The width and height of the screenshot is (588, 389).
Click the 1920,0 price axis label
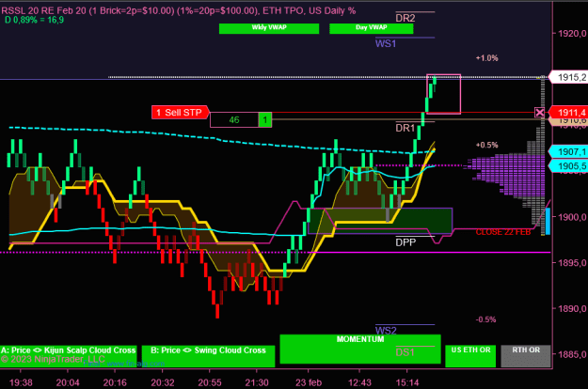(572, 34)
